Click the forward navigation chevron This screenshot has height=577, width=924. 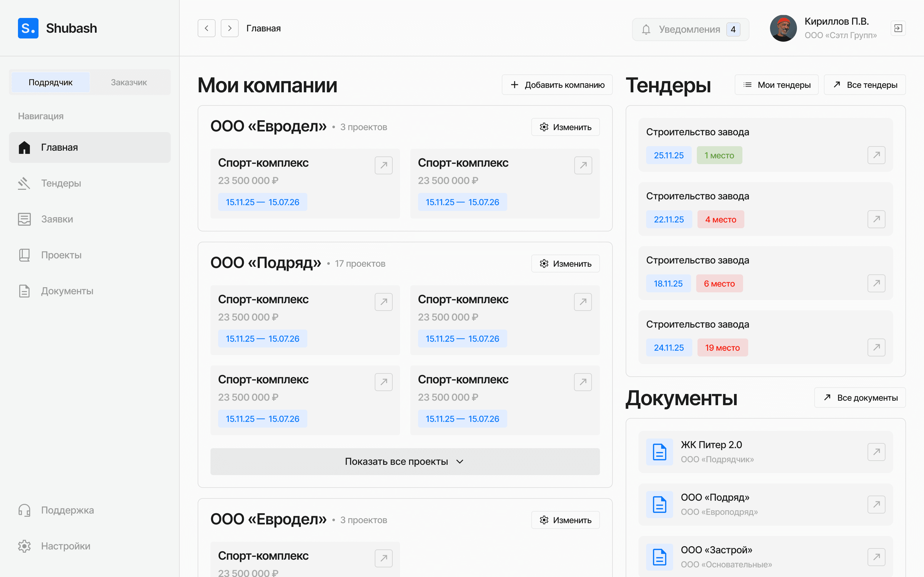point(229,28)
